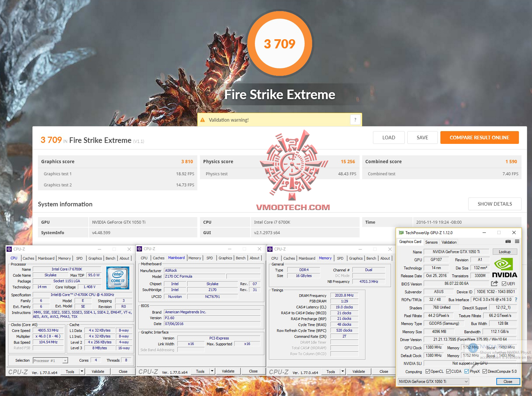Open Mainboard tab in CPU-Z Memory timings window
The width and height of the screenshot is (532, 396).
pyautogui.click(x=307, y=258)
